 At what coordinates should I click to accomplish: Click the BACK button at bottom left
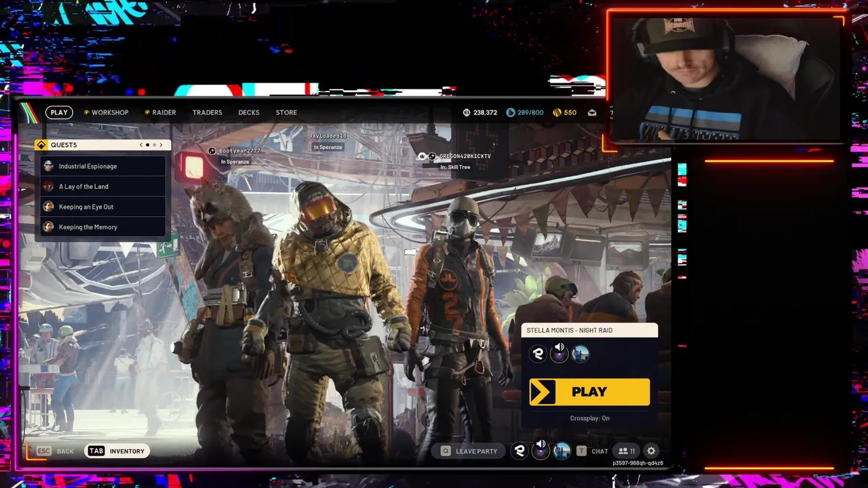click(x=65, y=451)
